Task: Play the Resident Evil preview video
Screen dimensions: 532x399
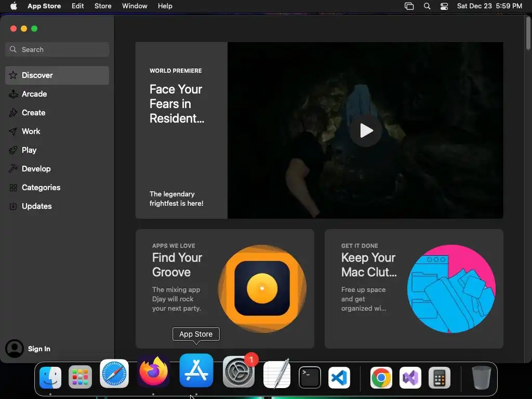Action: point(366,130)
